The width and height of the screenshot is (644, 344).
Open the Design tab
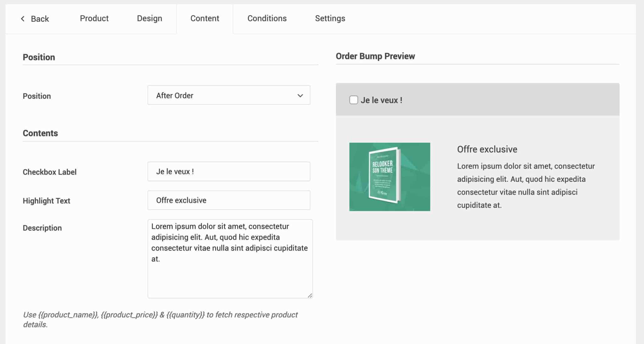(x=149, y=19)
